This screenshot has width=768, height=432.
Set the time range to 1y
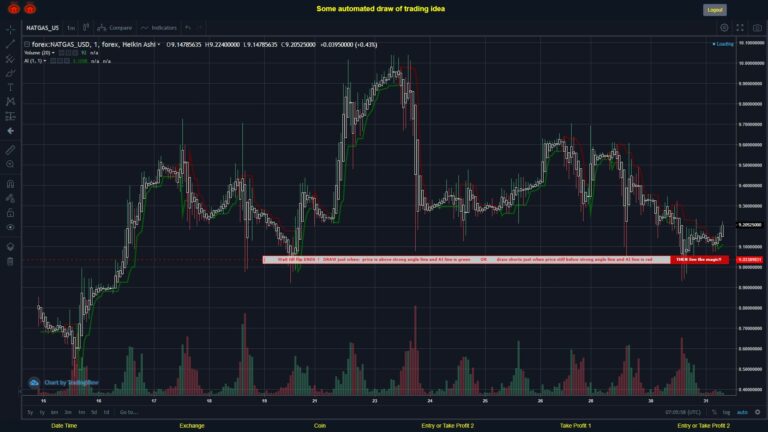coord(42,412)
